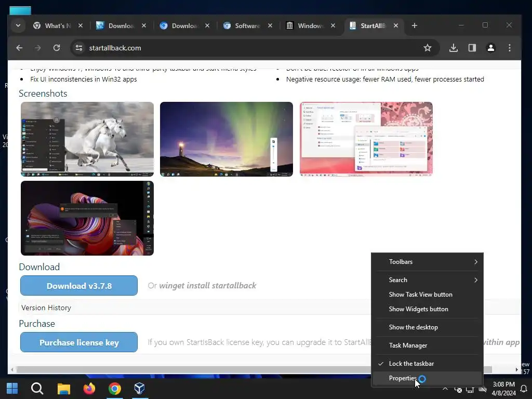532x399 pixels.
Task: Open the tab search dropdown arrow
Action: pyautogui.click(x=18, y=26)
